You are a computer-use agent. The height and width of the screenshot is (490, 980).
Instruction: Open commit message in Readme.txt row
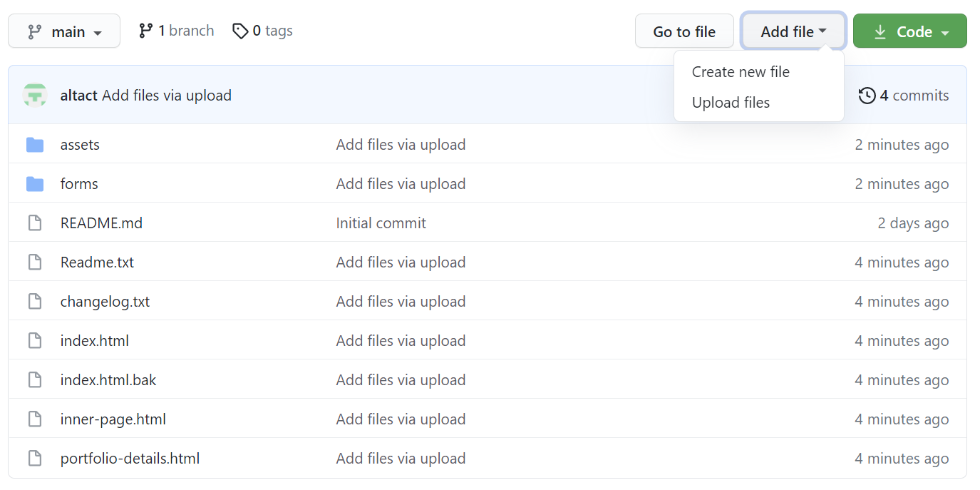401,262
